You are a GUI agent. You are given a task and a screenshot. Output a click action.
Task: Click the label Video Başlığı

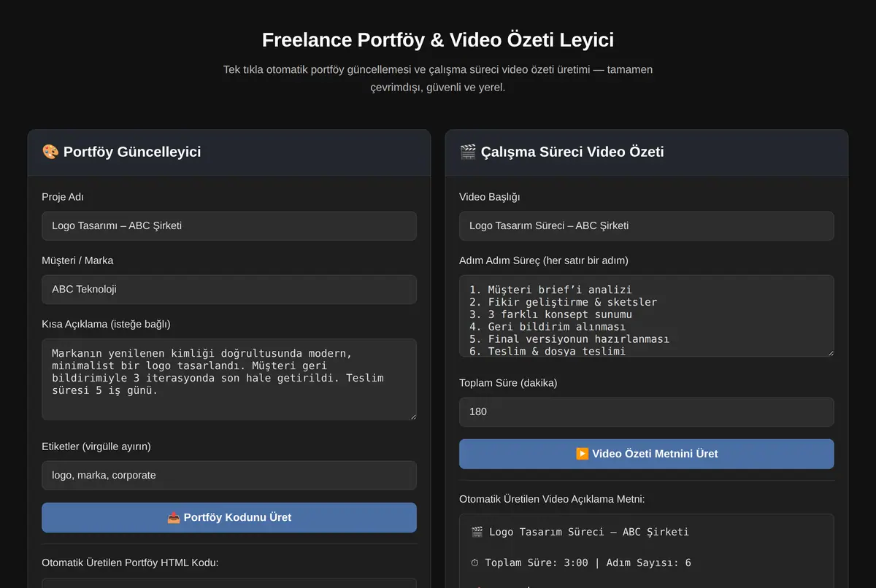(x=490, y=197)
